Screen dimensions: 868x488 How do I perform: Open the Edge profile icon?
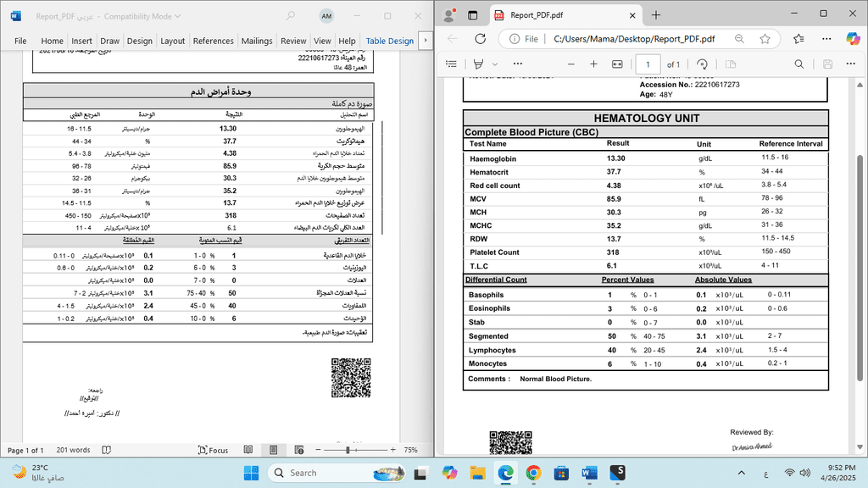pos(449,15)
